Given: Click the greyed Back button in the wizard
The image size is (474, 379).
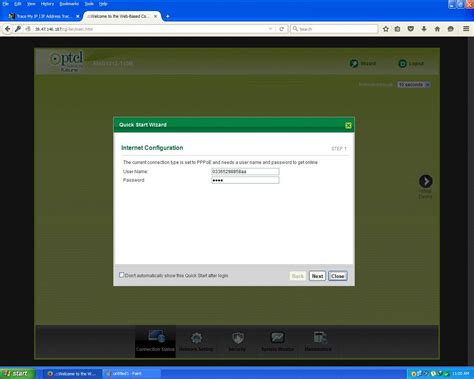Looking at the screenshot, I should pos(298,276).
